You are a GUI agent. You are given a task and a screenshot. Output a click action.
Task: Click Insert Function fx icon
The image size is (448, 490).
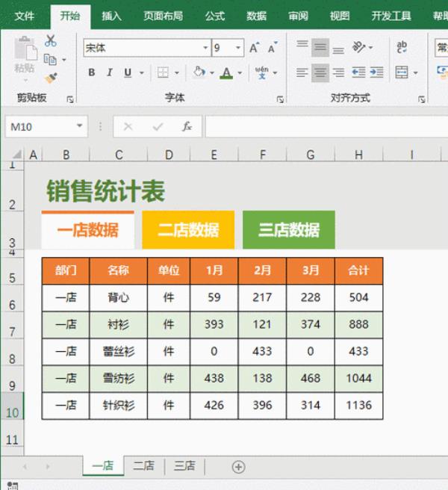[187, 126]
